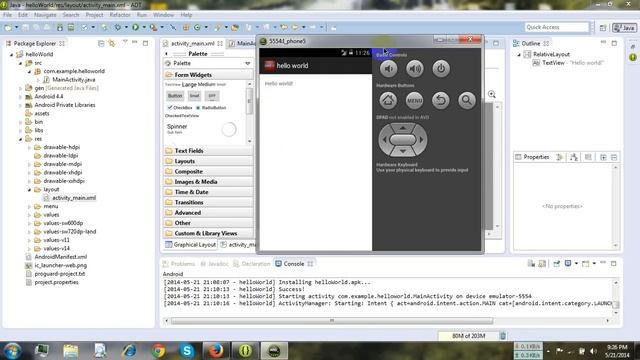640x360 pixels.
Task: Open the Refactor menu
Action: [x=120, y=15]
